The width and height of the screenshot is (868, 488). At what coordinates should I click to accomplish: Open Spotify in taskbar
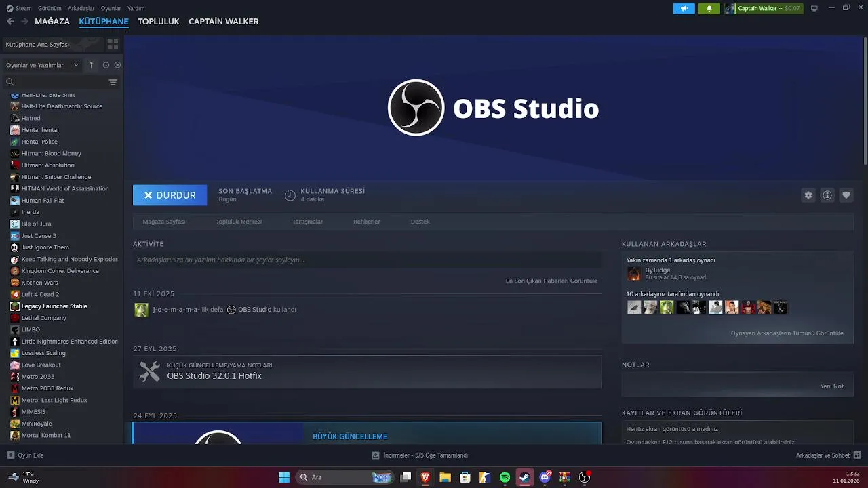[505, 477]
